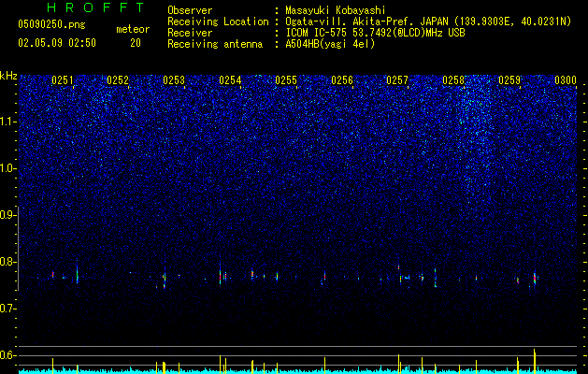Click the meteor count label
Viewport: 588px width, 374px height.
(x=133, y=29)
